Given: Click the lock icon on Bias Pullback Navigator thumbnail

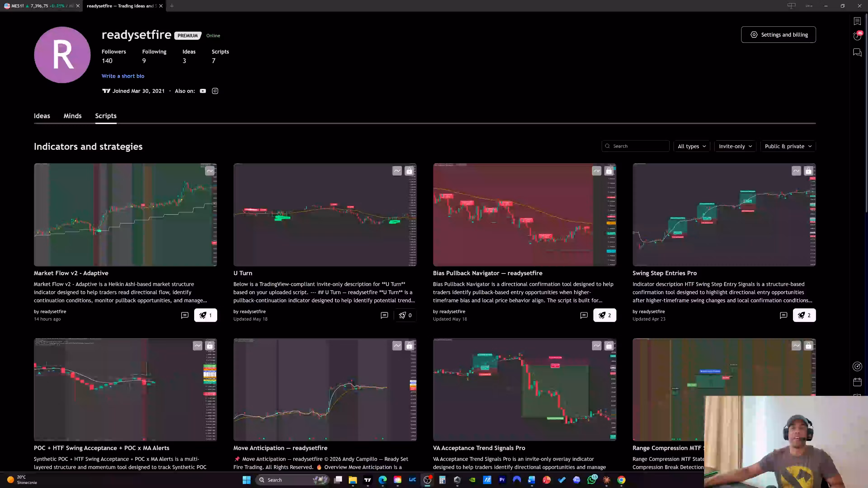Looking at the screenshot, I should pyautogui.click(x=609, y=171).
